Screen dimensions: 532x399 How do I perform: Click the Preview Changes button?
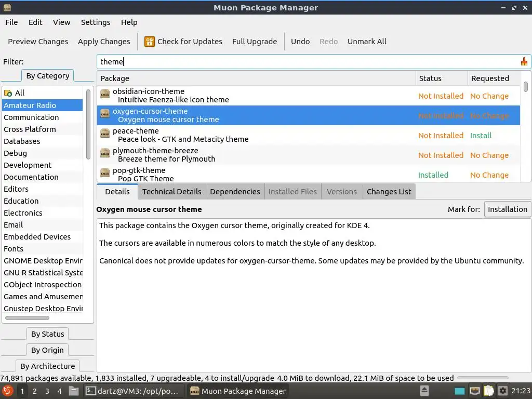coord(38,42)
